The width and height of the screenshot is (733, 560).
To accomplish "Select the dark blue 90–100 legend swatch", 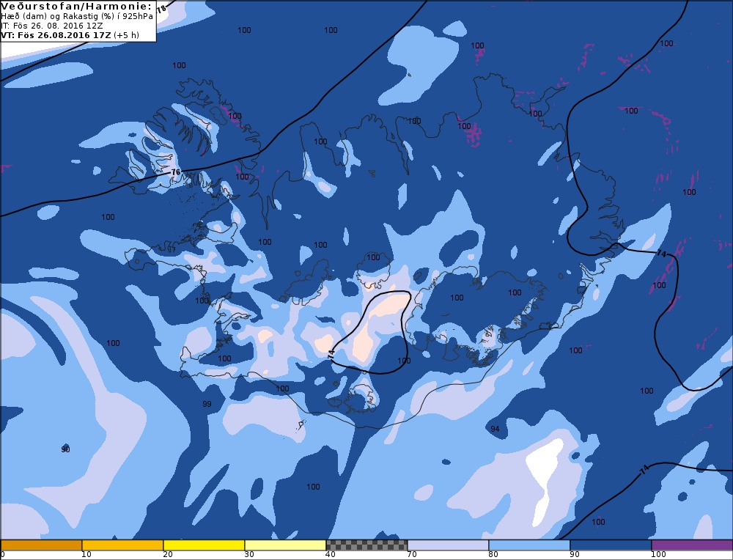I will 611,545.
